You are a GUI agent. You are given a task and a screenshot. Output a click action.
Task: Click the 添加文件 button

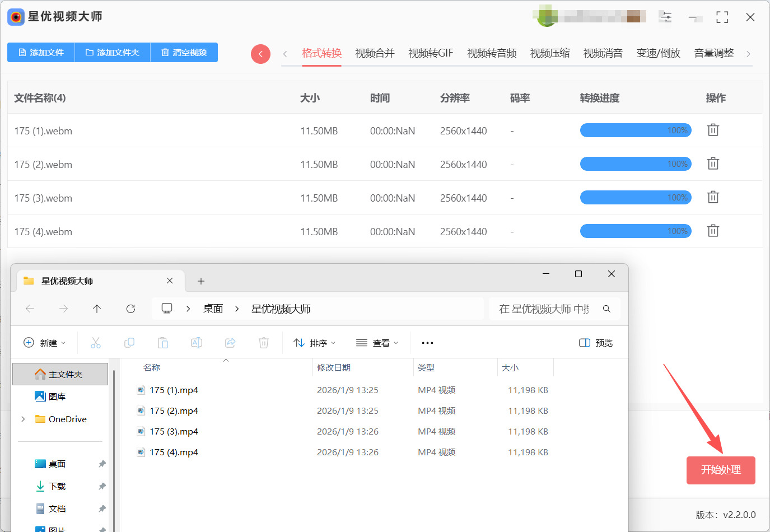point(41,52)
